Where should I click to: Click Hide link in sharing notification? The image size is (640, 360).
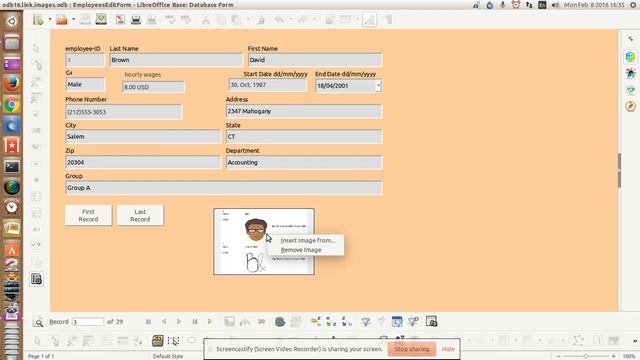pyautogui.click(x=448, y=349)
